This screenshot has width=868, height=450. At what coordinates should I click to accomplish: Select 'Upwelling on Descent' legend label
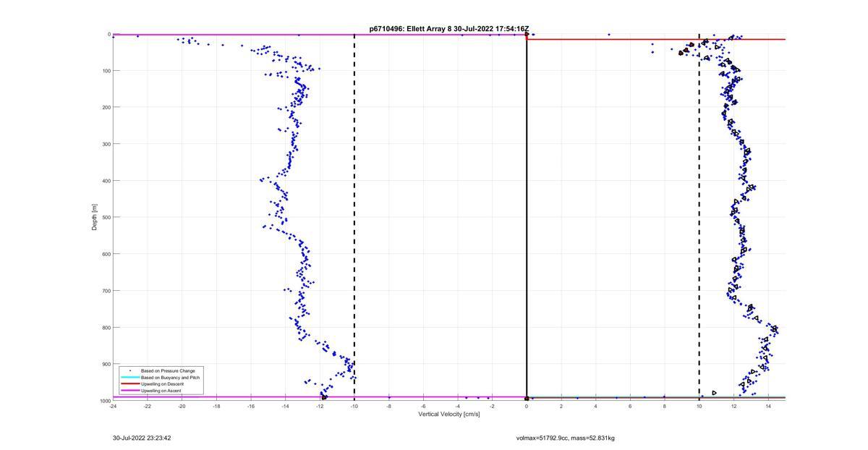click(x=162, y=384)
